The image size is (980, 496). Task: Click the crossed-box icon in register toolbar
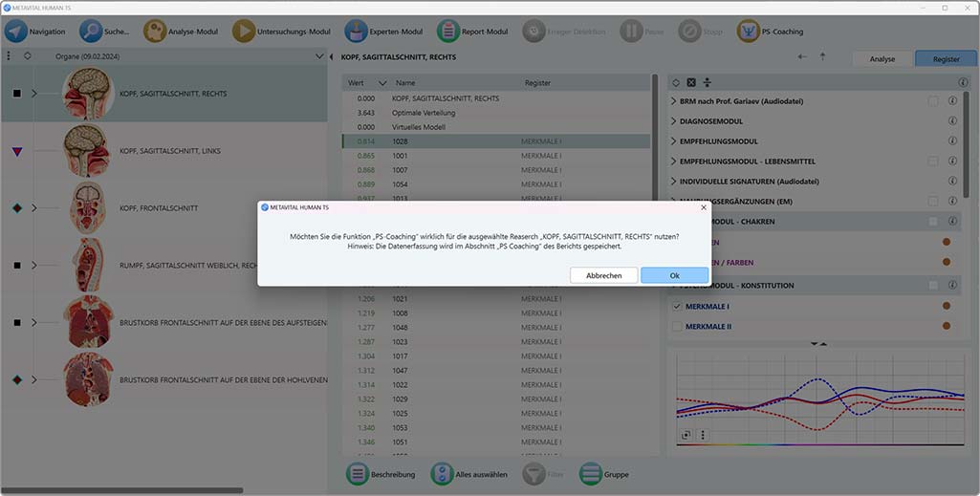[691, 82]
